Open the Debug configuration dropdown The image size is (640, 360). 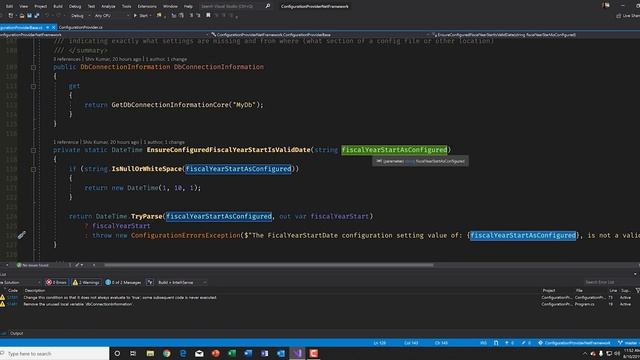80,16
